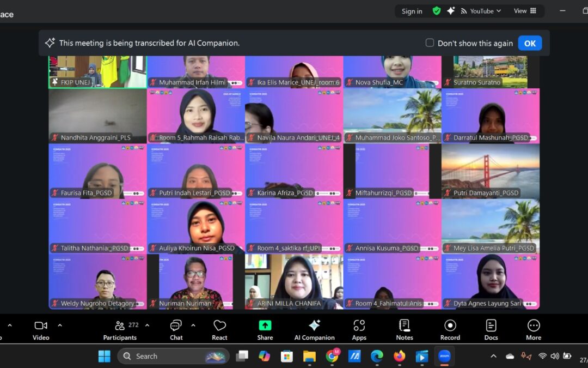Open the Apps panel
Viewport: 588px width, 368px height.
[359, 330]
